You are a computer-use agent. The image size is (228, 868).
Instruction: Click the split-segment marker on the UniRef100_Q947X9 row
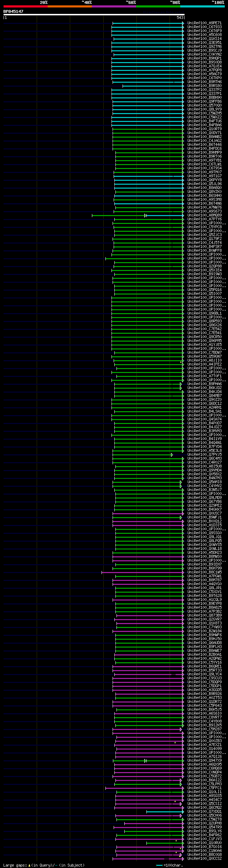pyautogui.click(x=145, y=761)
